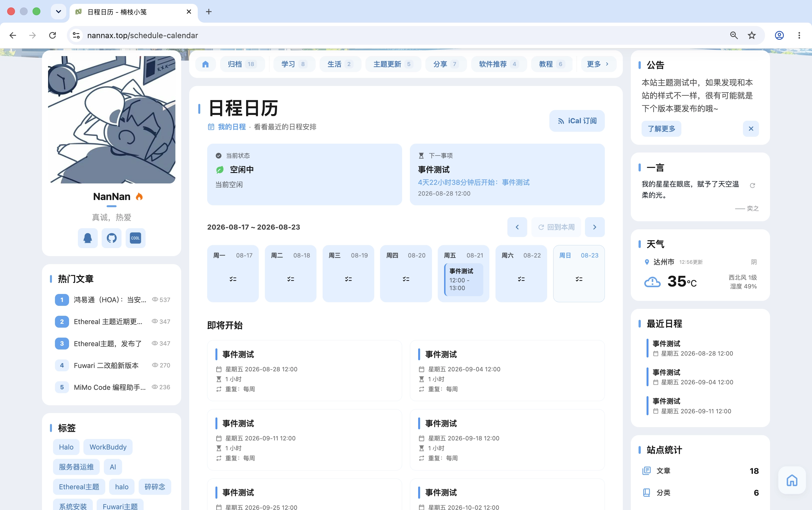This screenshot has height=510, width=812.
Task: Close the 公告 announcement with X
Action: pyautogui.click(x=751, y=128)
